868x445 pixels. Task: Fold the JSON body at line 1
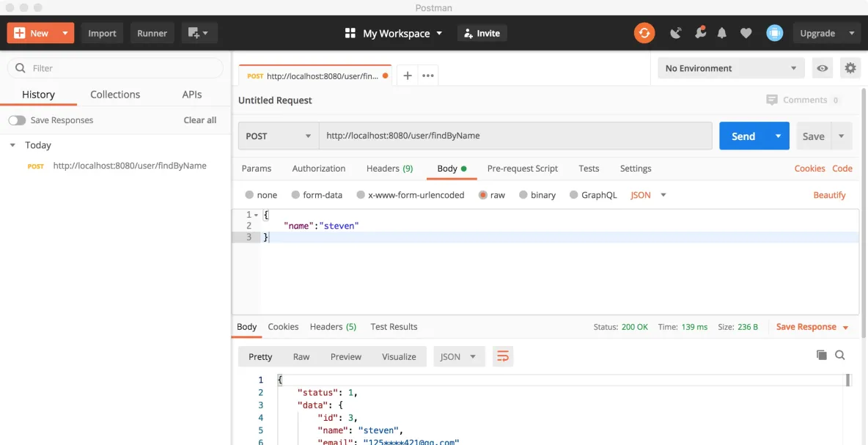[x=257, y=215]
